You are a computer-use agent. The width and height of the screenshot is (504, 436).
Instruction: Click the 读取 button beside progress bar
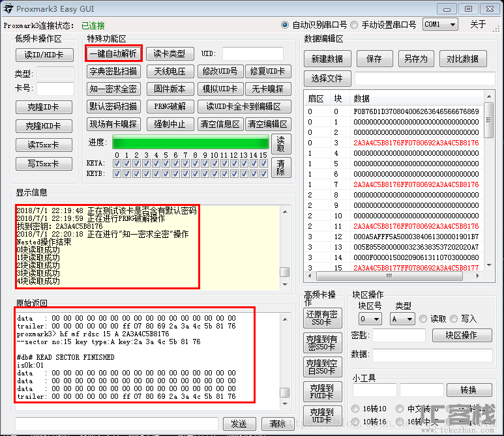(281, 144)
